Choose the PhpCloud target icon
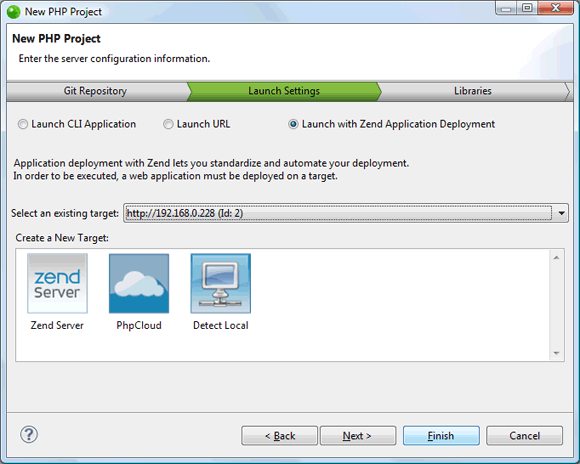 click(x=139, y=283)
